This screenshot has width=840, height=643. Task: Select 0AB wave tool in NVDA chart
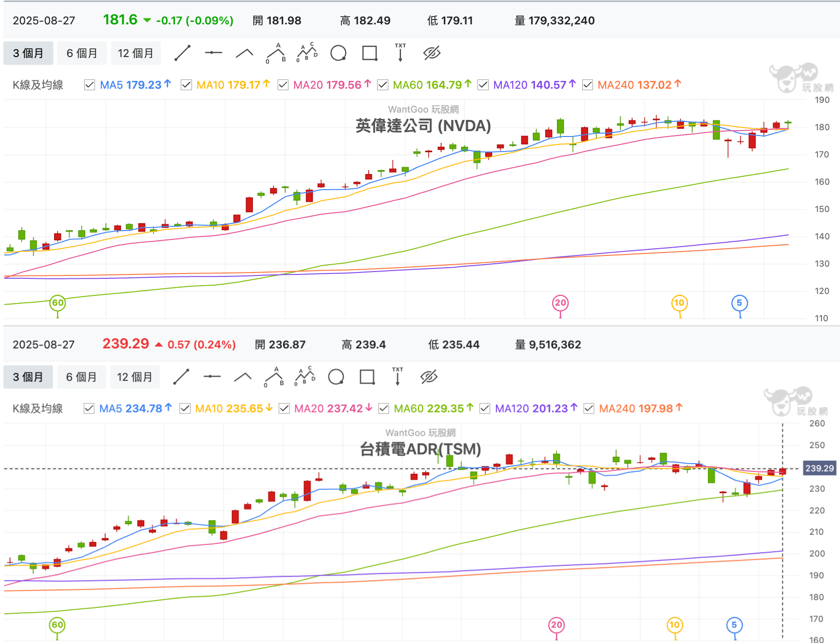[x=276, y=53]
